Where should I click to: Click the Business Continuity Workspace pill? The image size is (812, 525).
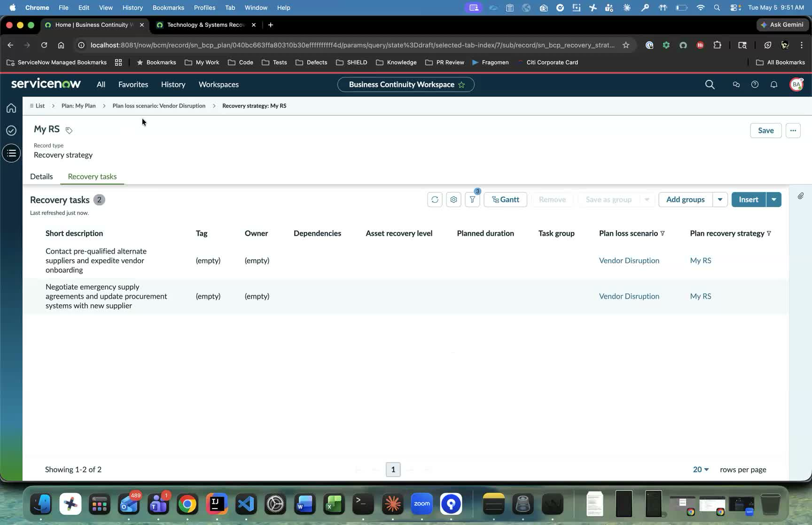[x=406, y=85]
